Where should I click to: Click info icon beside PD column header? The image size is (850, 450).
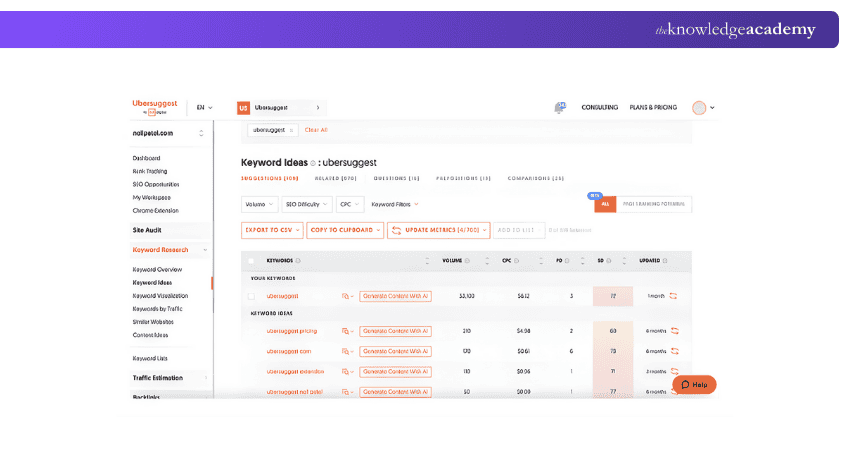coord(567,261)
